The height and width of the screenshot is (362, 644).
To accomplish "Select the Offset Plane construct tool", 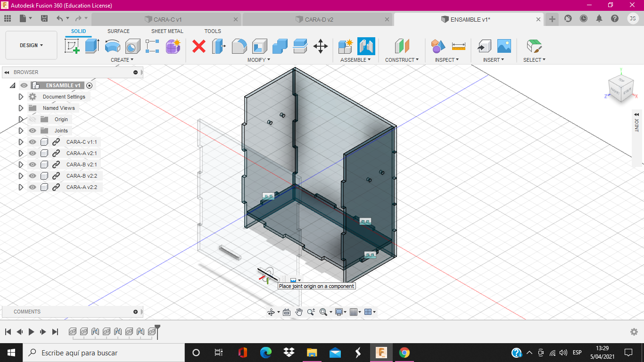I will (x=402, y=46).
